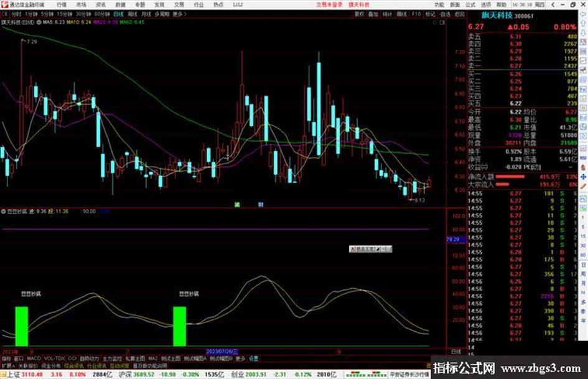This screenshot has width=588, height=379.
Task: Click the 通达信 application logo icon
Action: 4,4
